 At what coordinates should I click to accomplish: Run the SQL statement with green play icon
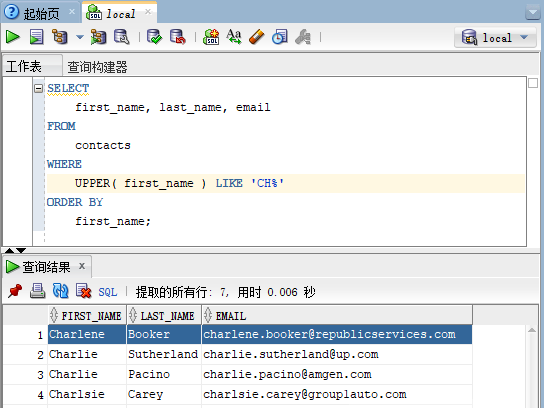coord(12,37)
